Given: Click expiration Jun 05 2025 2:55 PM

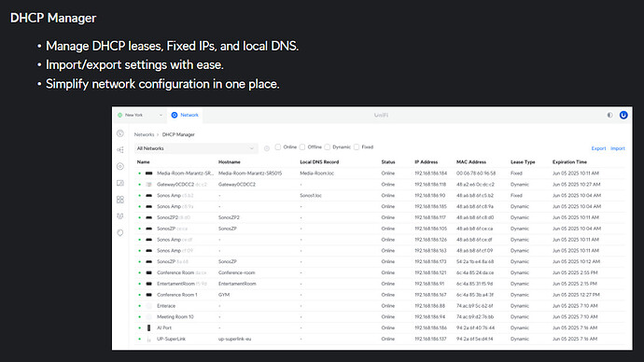Looking at the screenshot, I should [x=575, y=272].
